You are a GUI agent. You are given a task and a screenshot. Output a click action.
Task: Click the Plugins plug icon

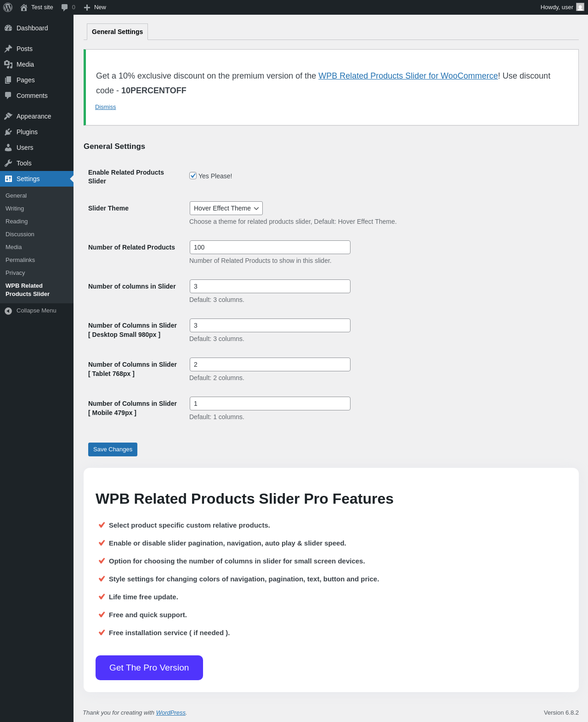pos(8,132)
